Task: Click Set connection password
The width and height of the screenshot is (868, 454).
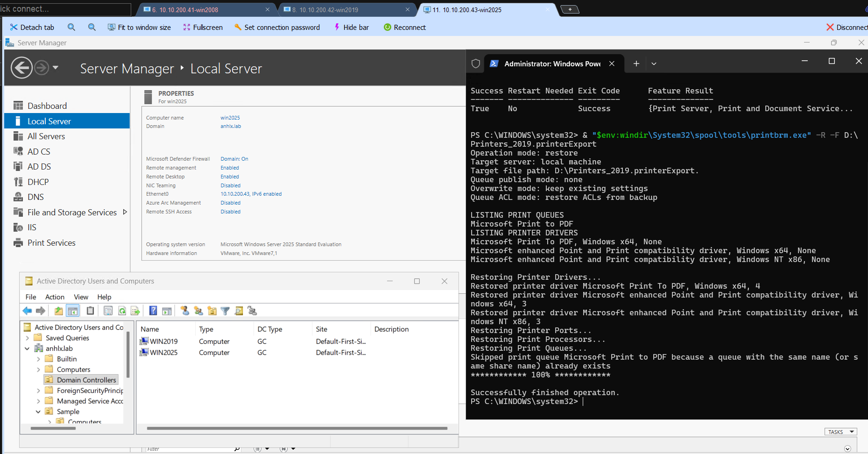Action: click(x=277, y=27)
